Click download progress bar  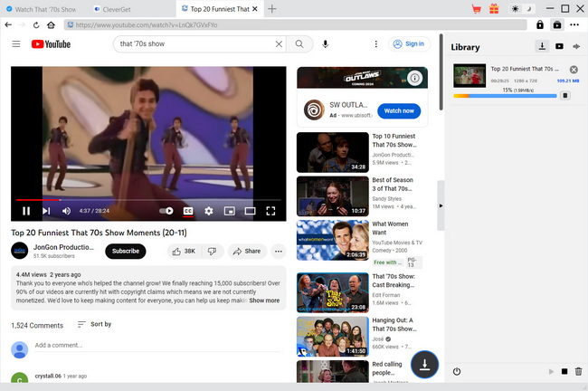pyautogui.click(x=505, y=96)
